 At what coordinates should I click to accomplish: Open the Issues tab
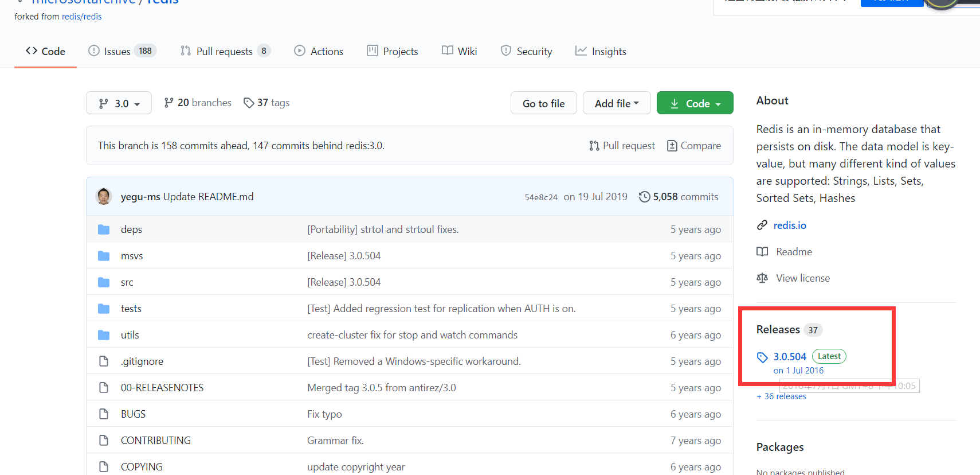click(x=122, y=51)
